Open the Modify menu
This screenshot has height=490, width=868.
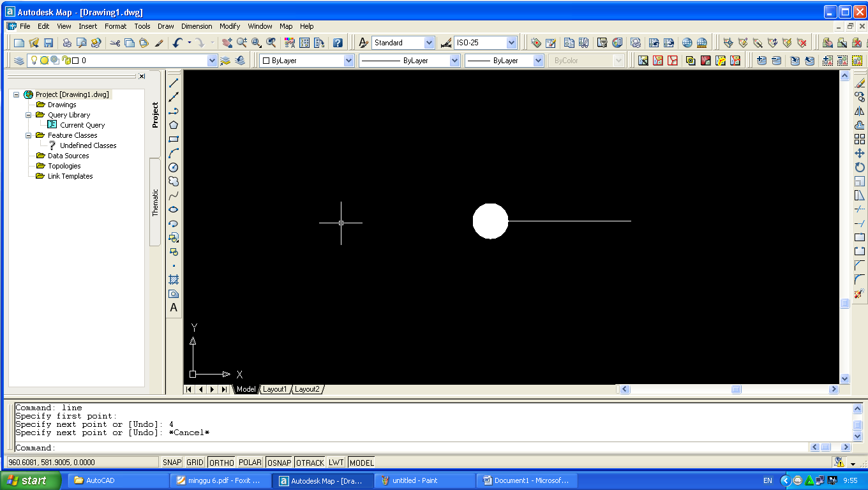pos(230,26)
